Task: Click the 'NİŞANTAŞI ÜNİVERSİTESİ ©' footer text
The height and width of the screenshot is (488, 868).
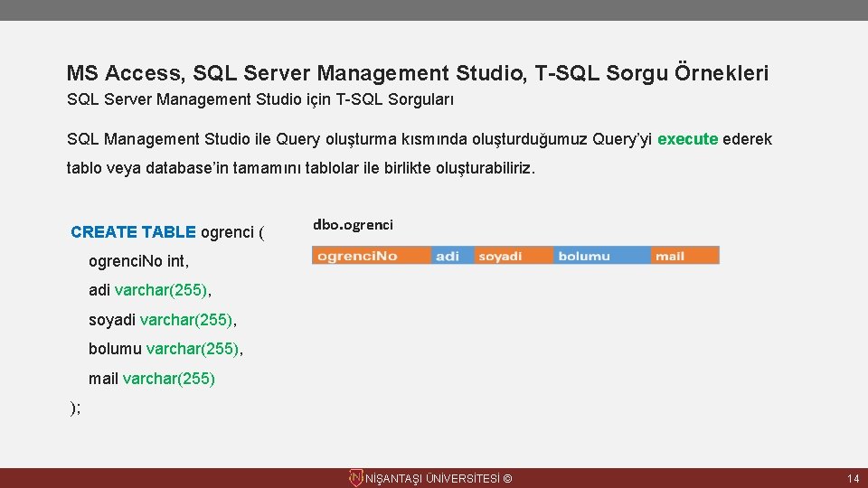Action: [439, 479]
